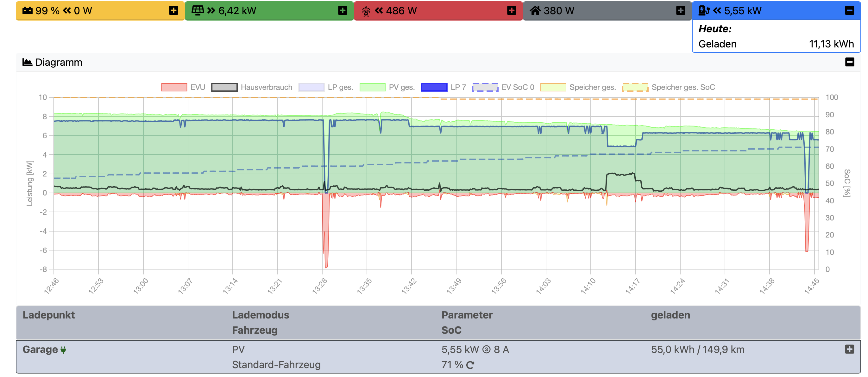Image resolution: width=868 pixels, height=377 pixels.
Task: Click the Garage charge point name
Action: pos(40,349)
